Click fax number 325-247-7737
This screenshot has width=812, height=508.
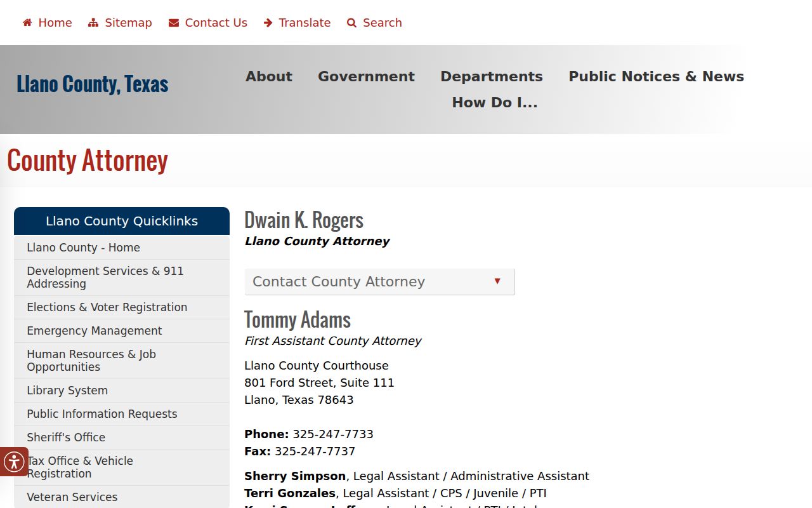tap(315, 451)
